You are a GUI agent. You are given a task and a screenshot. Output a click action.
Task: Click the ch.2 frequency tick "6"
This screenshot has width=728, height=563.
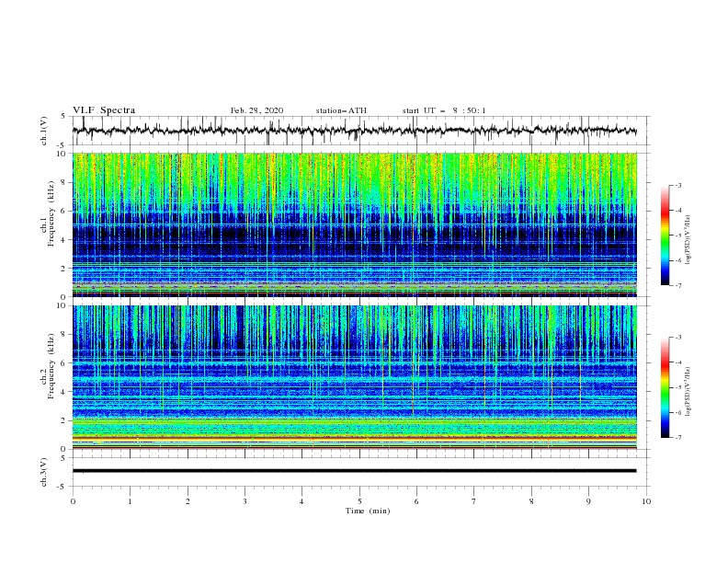64,363
